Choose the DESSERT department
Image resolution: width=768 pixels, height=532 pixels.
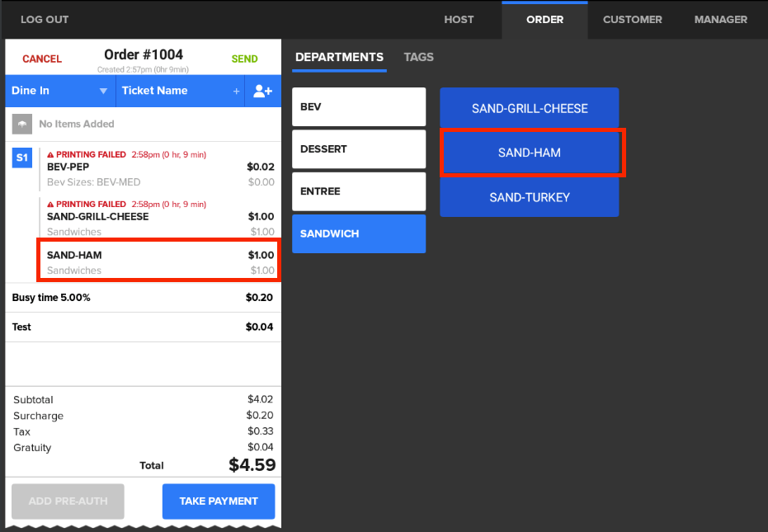click(359, 149)
